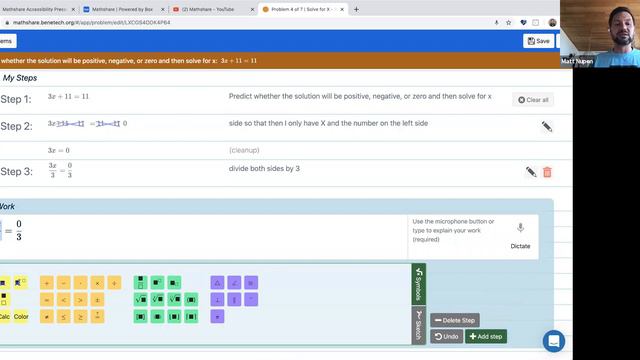
Task: Edit Step 2 with pencil icon
Action: click(547, 127)
